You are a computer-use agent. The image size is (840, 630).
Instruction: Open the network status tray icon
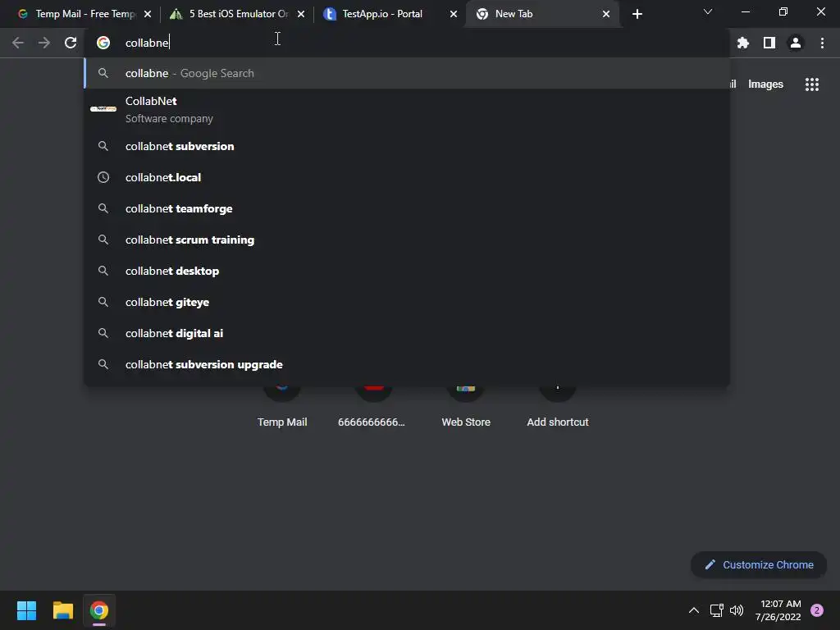[716, 610]
